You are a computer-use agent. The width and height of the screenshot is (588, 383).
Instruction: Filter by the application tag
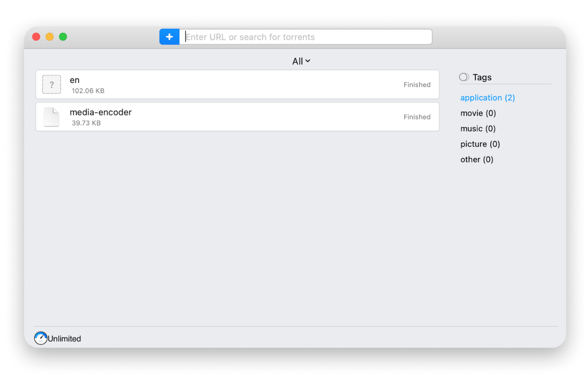[487, 98]
